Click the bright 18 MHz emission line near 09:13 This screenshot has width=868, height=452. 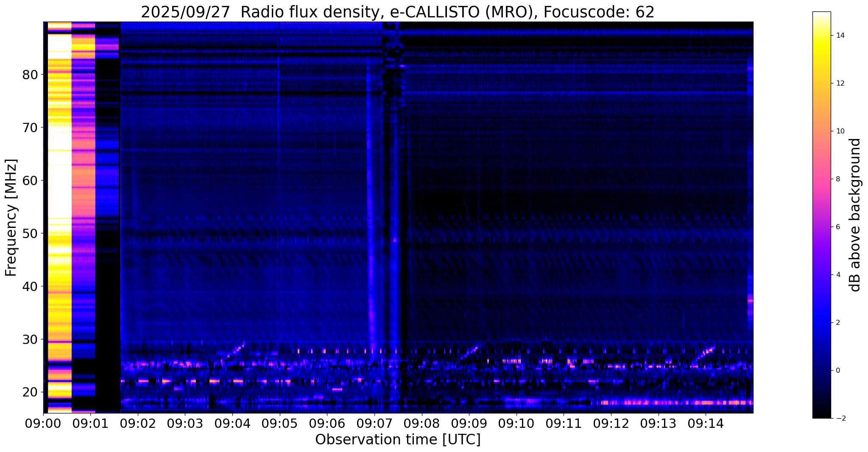[676, 402]
